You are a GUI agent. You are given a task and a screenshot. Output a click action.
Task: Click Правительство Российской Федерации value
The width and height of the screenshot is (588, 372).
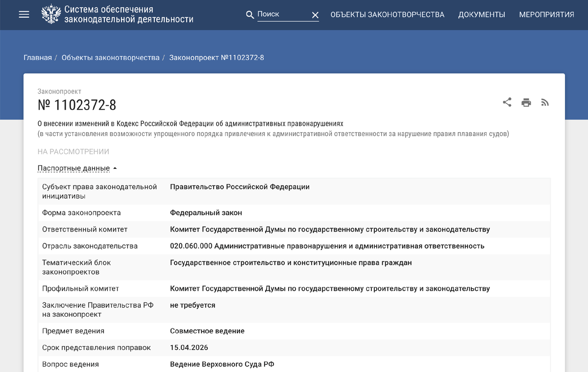(240, 187)
